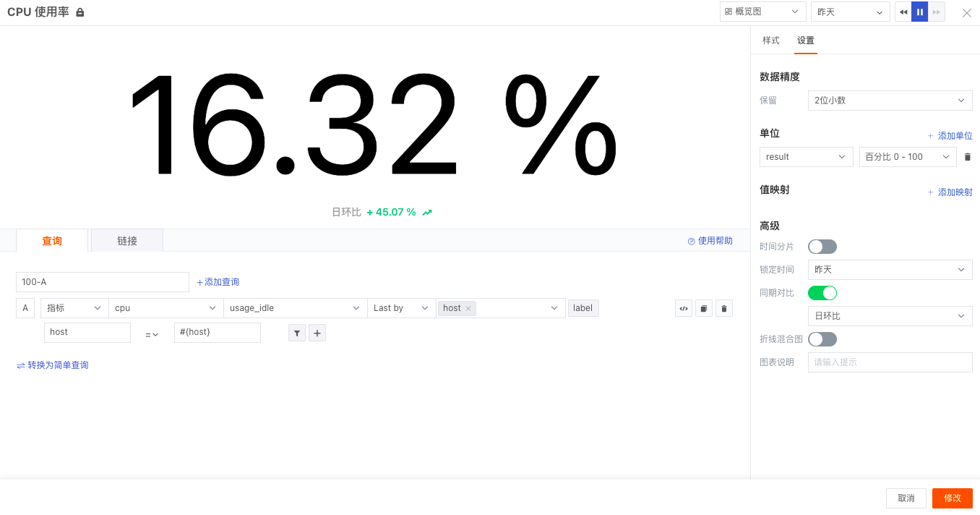The height and width of the screenshot is (515, 980).
Task: Pause auto refresh with the blue pause button
Action: click(920, 12)
